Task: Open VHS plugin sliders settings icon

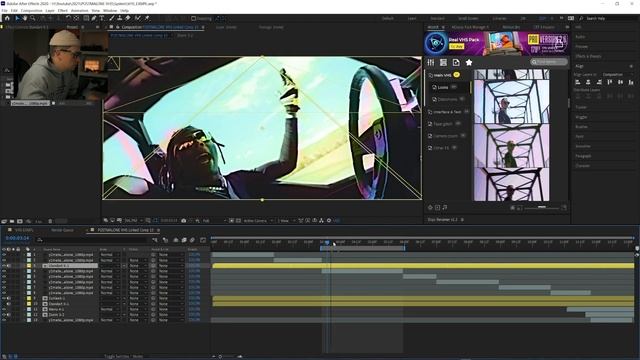Action: tap(431, 62)
